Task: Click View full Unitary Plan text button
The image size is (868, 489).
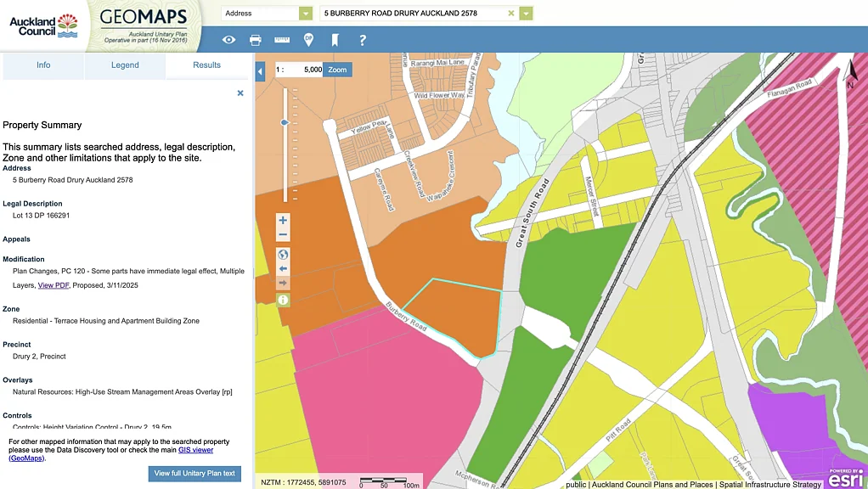Action: (194, 473)
